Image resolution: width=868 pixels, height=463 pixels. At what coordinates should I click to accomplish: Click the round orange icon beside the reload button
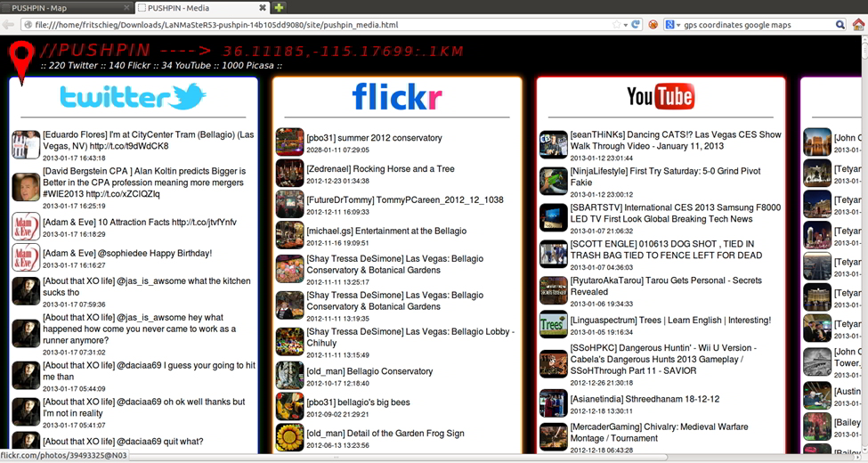pos(653,24)
